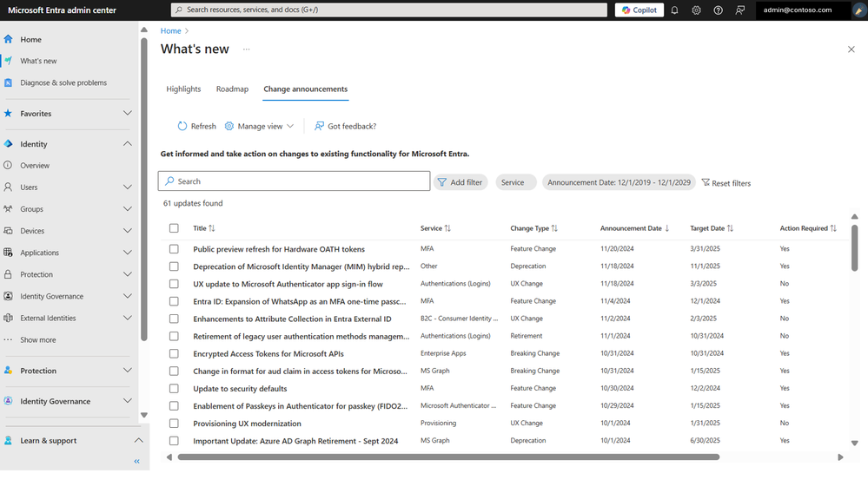
Task: Check Deprecation of Microsoft Identity Manager row
Action: coord(174,266)
